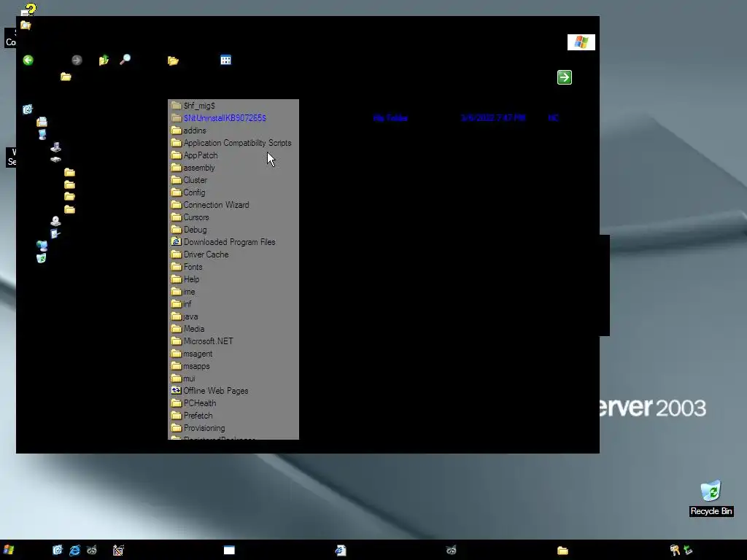Click Explorer window title bar folder icon
Image resolution: width=747 pixels, height=560 pixels.
[x=26, y=25]
